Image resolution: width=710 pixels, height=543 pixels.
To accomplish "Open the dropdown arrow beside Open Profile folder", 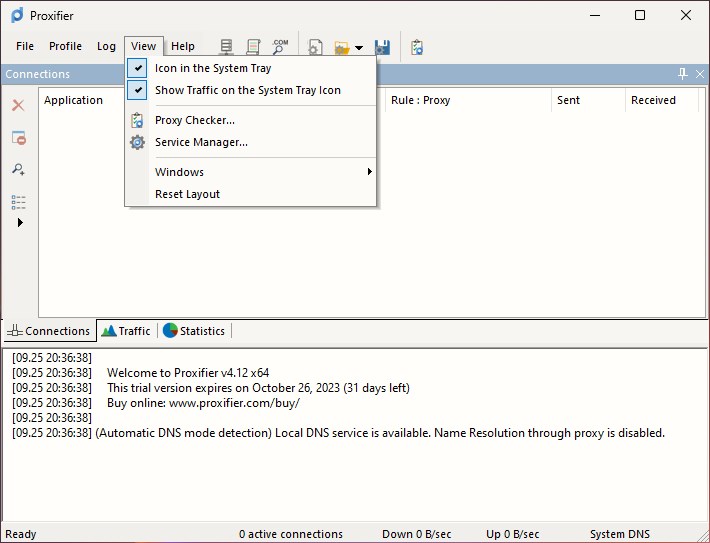I will click(x=359, y=48).
